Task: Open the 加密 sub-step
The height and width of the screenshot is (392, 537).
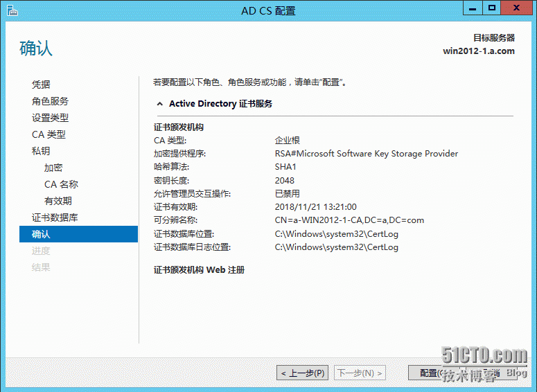Action: (53, 168)
